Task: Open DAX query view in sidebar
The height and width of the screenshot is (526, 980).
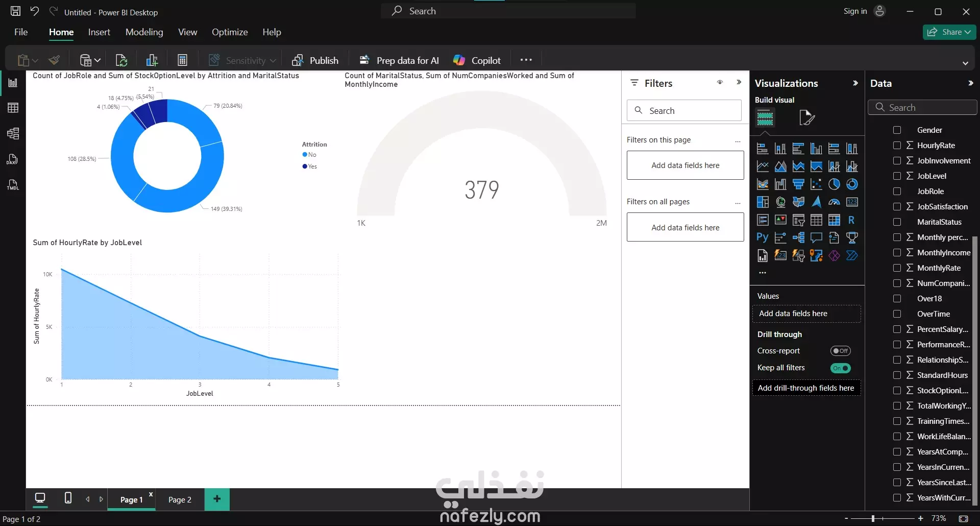Action: pyautogui.click(x=13, y=159)
